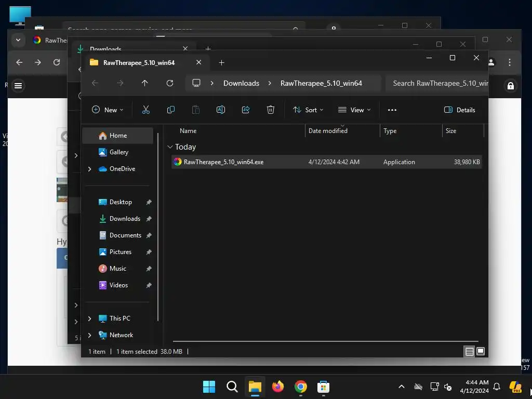The height and width of the screenshot is (399, 532).
Task: Add a new Explorer tab
Action: click(221, 62)
